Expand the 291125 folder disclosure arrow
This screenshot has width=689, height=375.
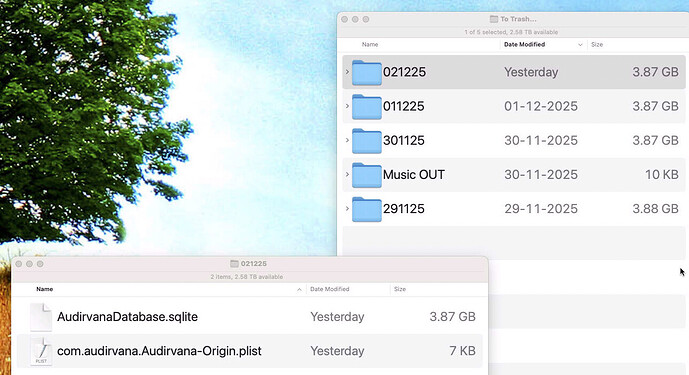coord(347,209)
